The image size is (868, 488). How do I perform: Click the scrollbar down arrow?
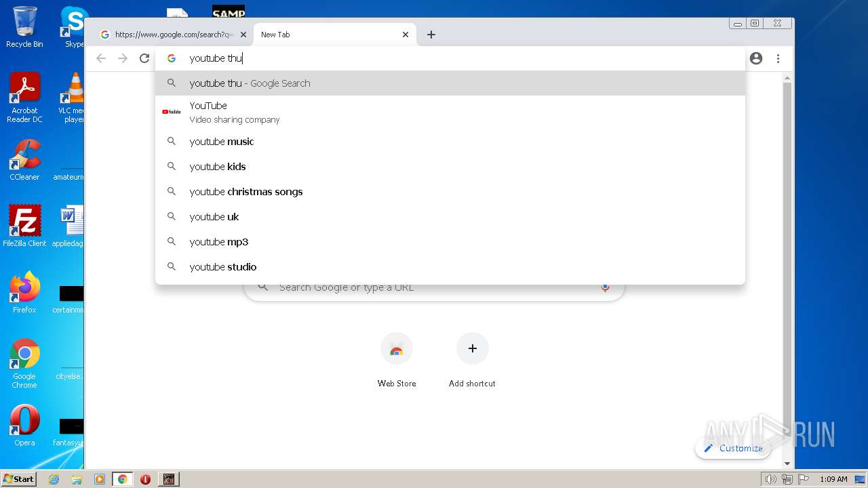[787, 464]
